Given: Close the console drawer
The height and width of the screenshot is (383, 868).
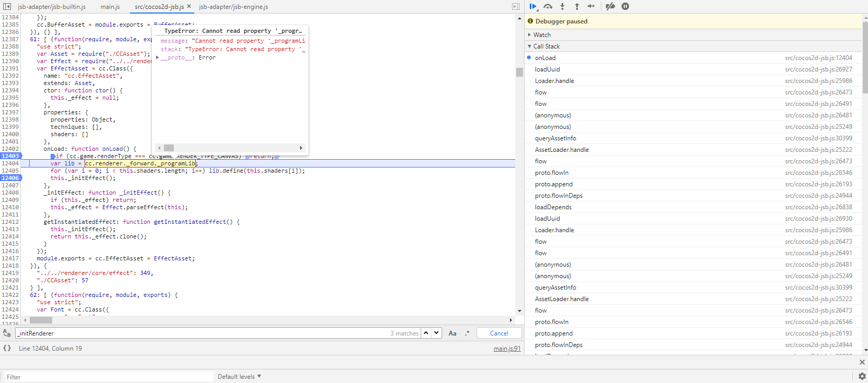Looking at the screenshot, I should click(x=862, y=362).
